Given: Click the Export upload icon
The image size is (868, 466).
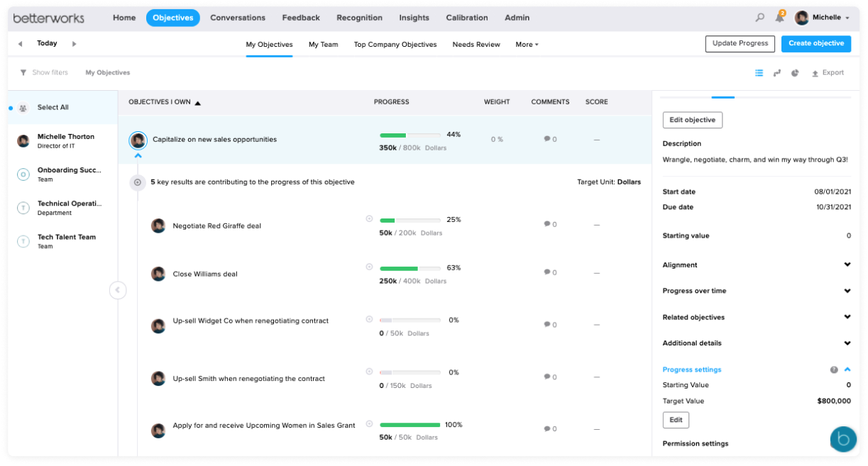Looking at the screenshot, I should 815,73.
